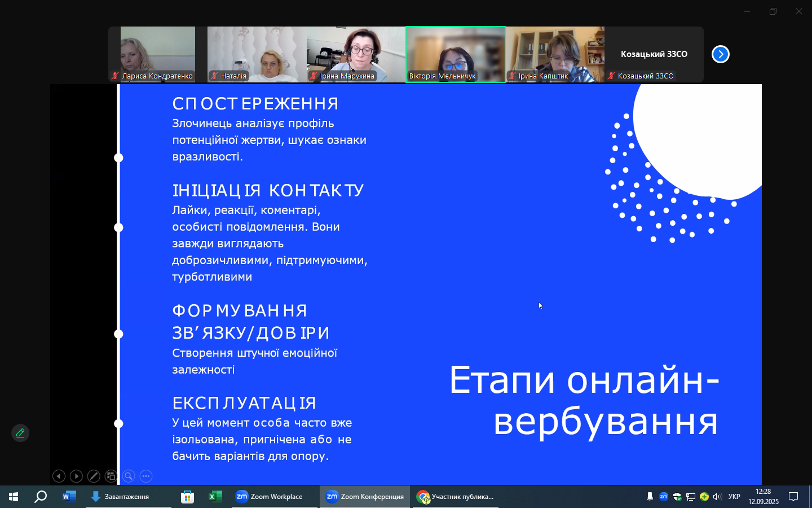Screen dimensions: 812x508
Task: Open taskbar search magnifier
Action: pyautogui.click(x=41, y=497)
